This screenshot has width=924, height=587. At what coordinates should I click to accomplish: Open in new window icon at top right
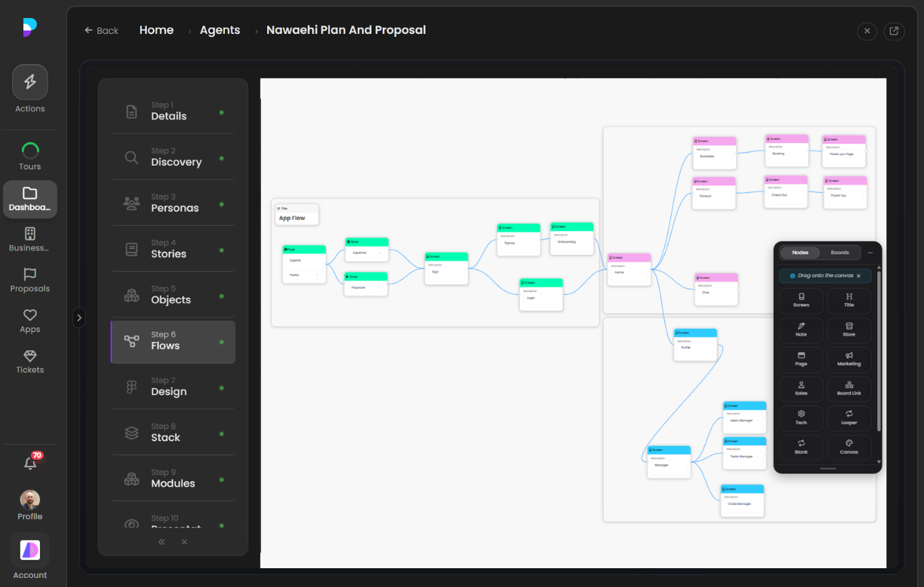(x=894, y=31)
